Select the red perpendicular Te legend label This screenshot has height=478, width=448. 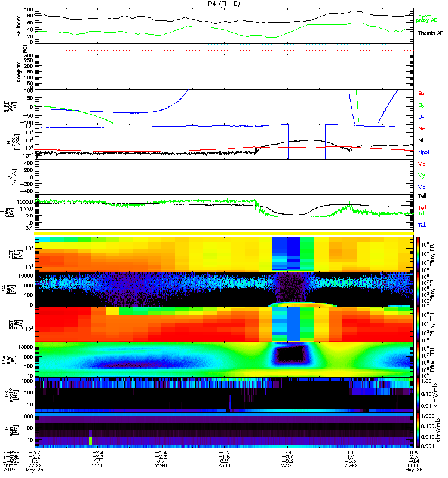(x=422, y=207)
